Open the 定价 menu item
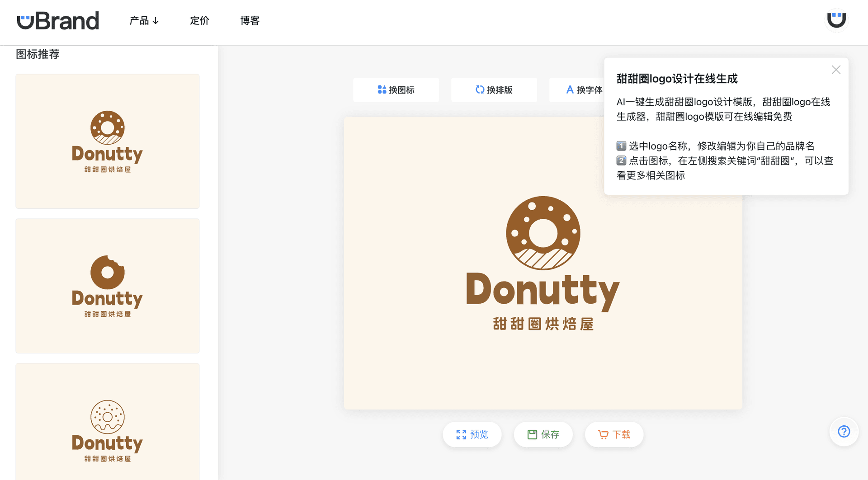 199,20
